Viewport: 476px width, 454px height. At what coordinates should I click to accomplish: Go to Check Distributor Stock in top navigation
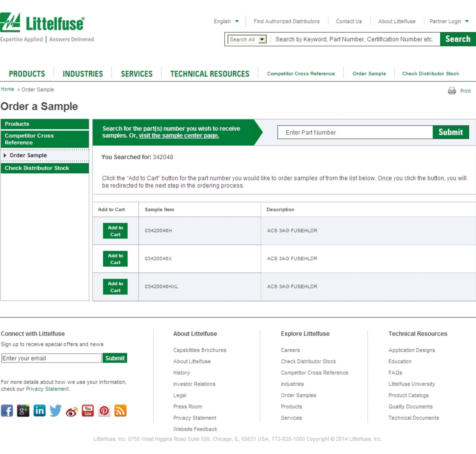(431, 74)
